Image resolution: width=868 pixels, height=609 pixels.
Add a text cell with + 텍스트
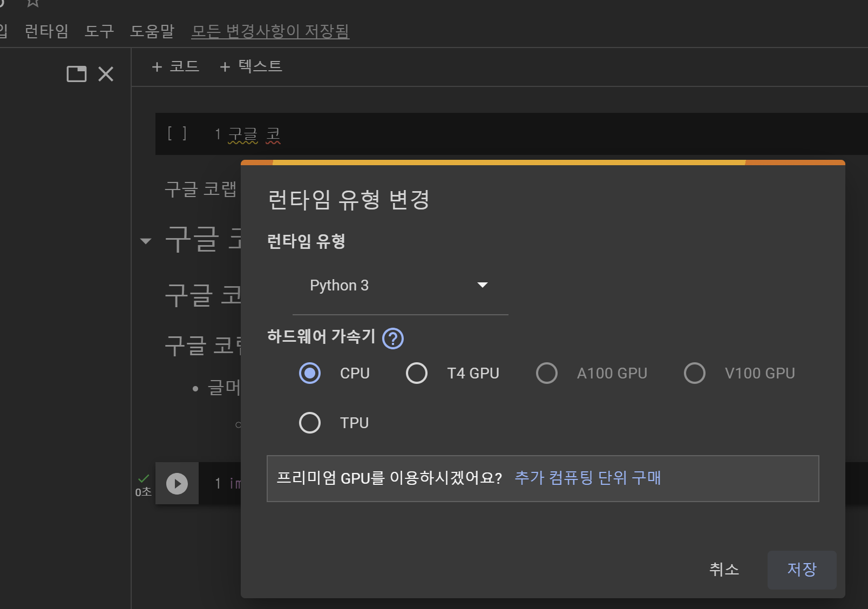pos(251,66)
